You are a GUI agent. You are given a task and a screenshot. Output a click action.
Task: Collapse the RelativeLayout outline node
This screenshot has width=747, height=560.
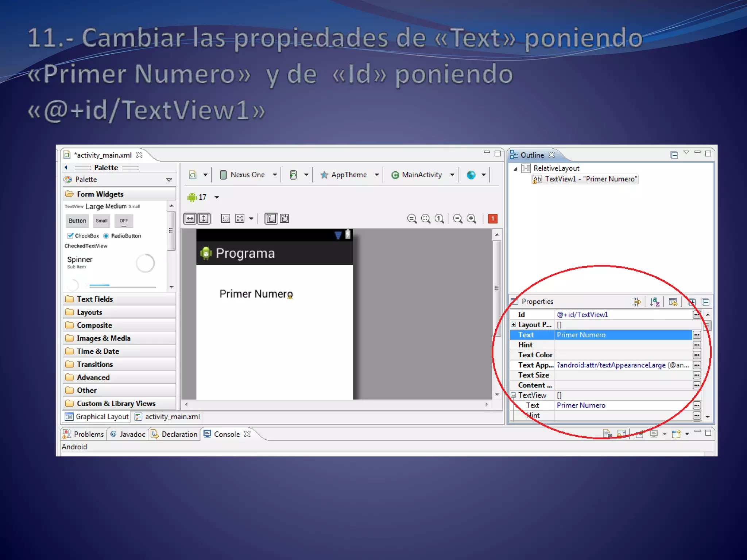[x=515, y=168]
